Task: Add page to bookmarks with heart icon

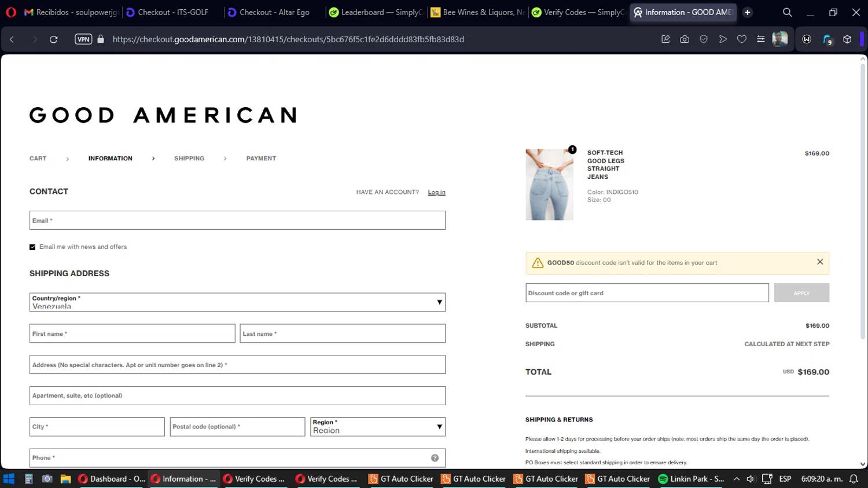Action: click(742, 39)
